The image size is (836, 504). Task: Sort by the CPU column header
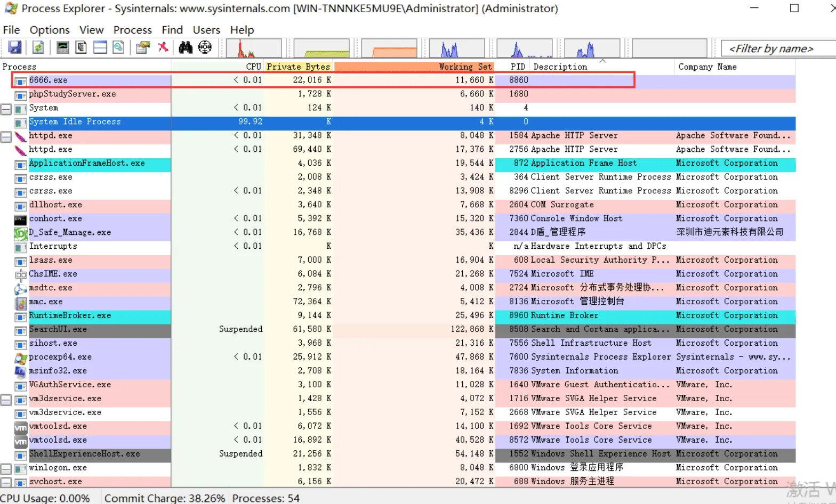pyautogui.click(x=218, y=67)
